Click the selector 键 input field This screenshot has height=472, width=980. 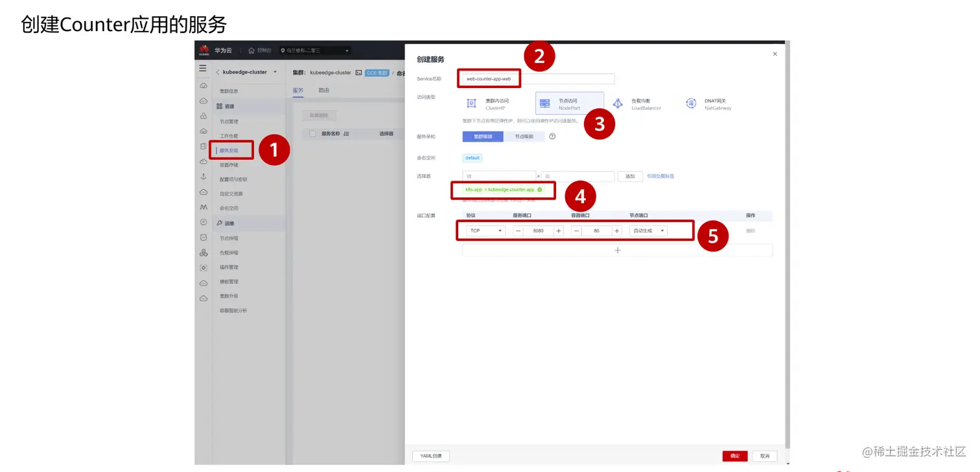499,176
